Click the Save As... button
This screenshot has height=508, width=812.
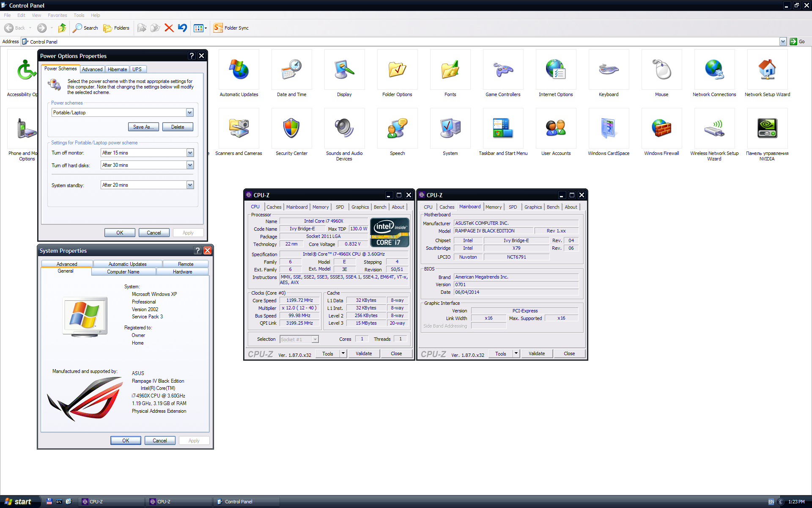(143, 127)
